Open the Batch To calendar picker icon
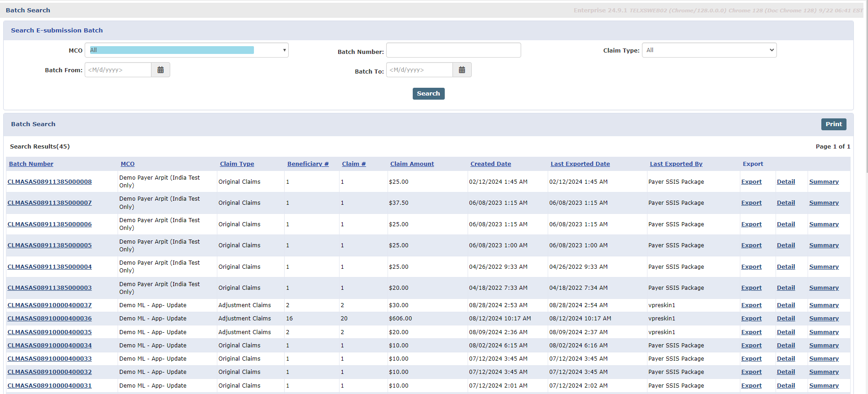The height and width of the screenshot is (394, 868). pyautogui.click(x=462, y=70)
